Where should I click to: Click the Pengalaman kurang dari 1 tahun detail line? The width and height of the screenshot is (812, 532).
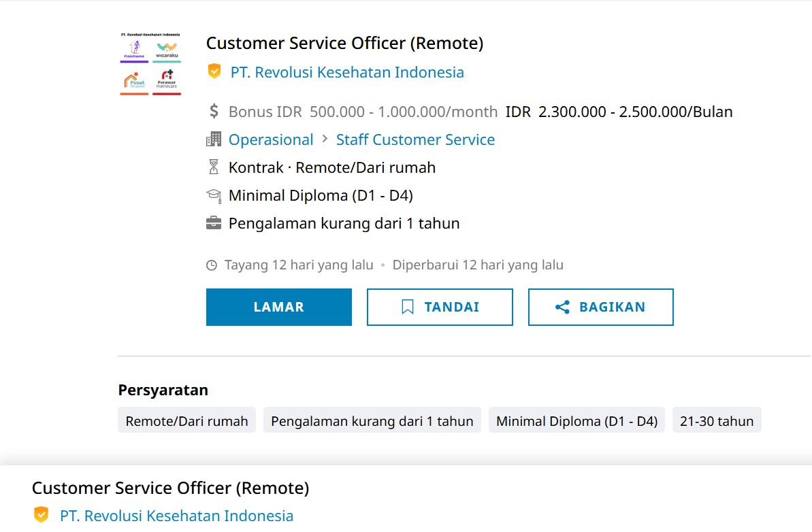(344, 224)
